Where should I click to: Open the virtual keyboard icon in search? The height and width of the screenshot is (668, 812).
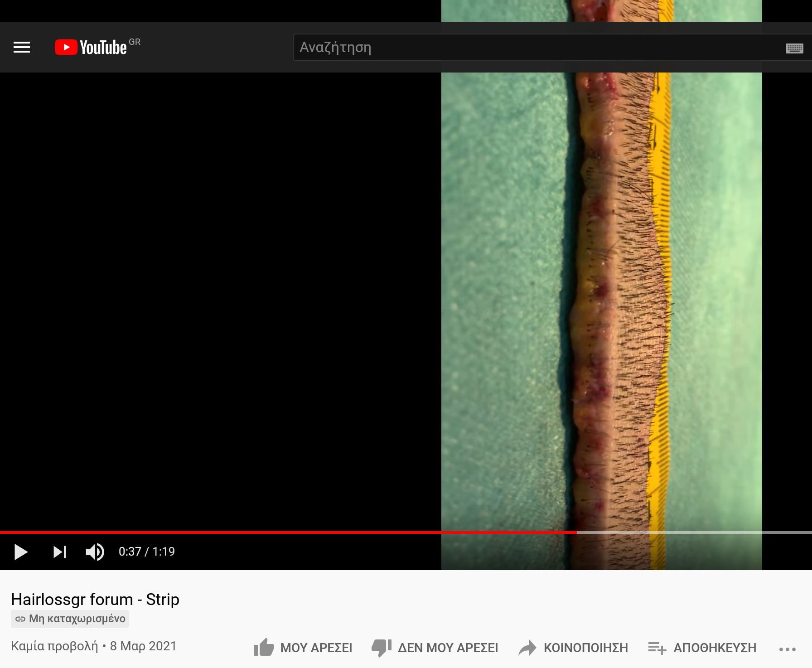(x=794, y=48)
